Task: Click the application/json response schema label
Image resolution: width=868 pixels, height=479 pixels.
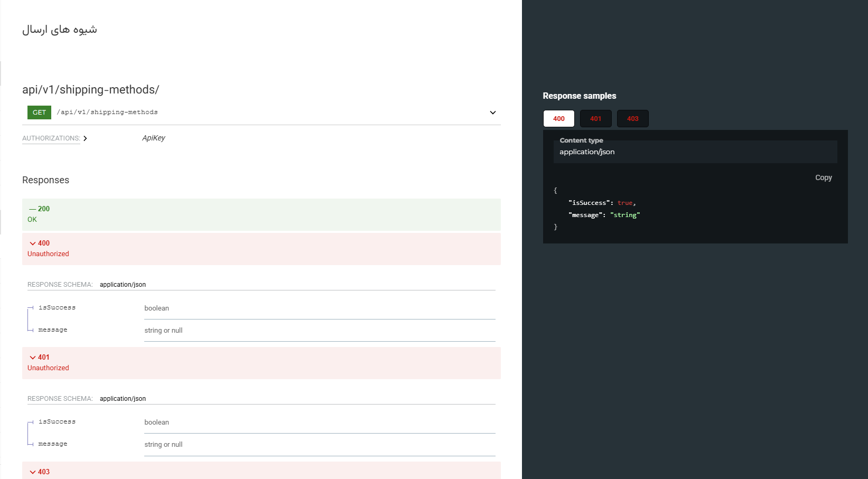Action: [123, 284]
